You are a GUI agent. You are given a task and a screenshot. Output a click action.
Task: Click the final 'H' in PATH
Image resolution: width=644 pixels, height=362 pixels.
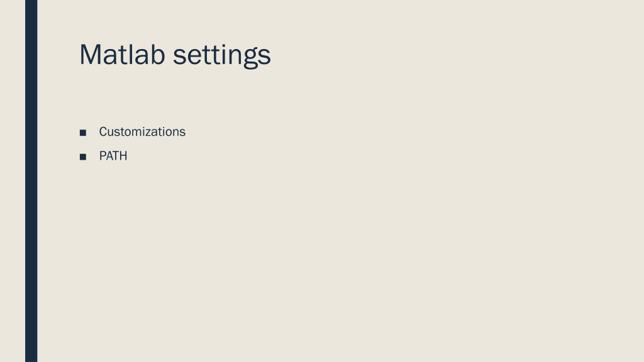tap(123, 156)
